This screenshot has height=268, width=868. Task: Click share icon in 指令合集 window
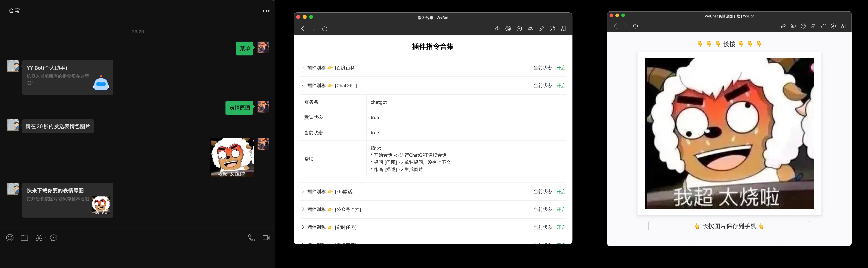(497, 29)
